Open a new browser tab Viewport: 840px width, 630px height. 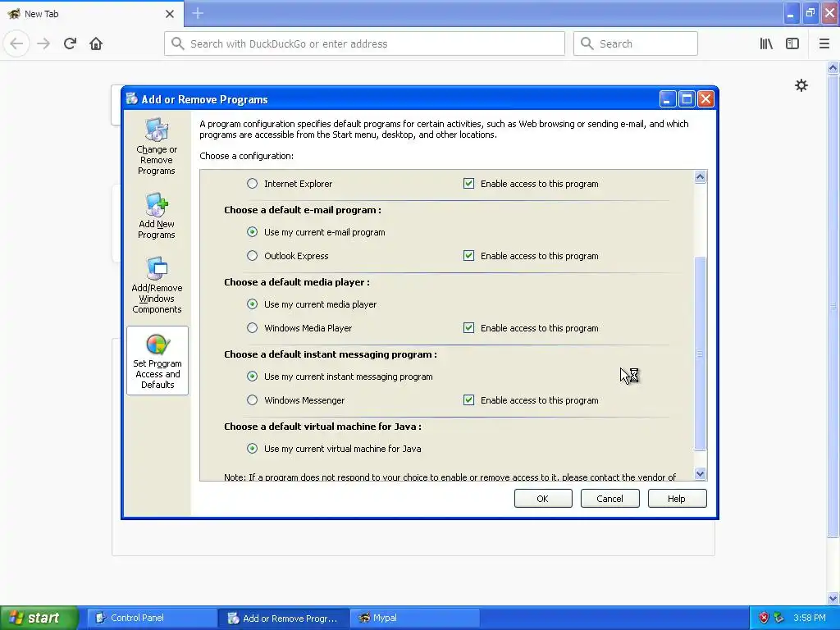198,13
